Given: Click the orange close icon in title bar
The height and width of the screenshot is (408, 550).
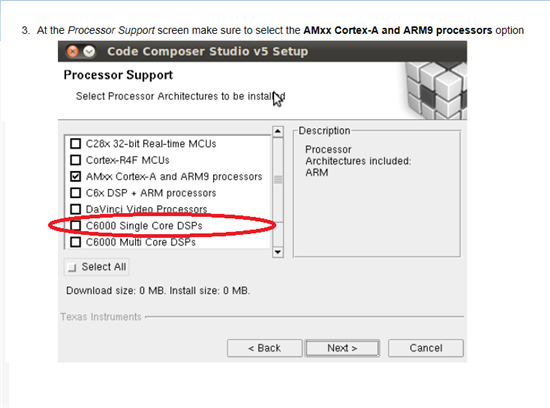Looking at the screenshot, I should (73, 52).
